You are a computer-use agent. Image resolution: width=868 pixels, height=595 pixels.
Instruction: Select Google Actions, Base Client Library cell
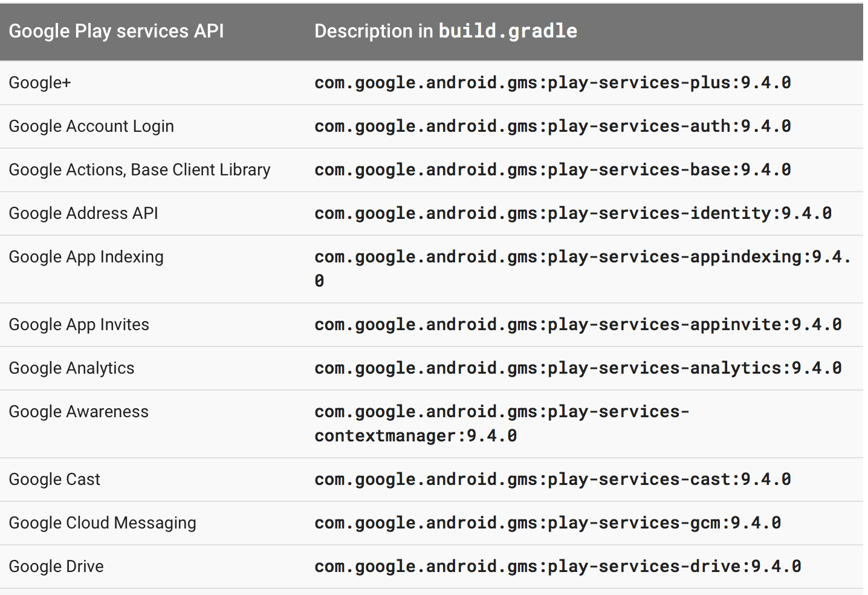[x=140, y=170]
